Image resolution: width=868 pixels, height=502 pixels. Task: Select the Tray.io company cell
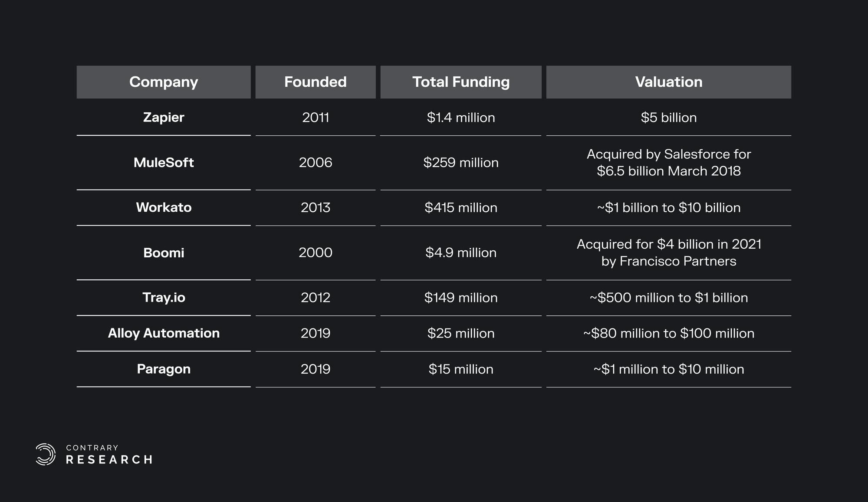click(x=164, y=297)
